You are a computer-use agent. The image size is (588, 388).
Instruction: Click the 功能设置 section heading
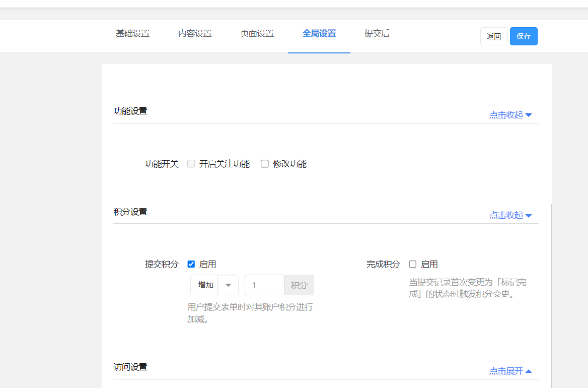pos(130,111)
